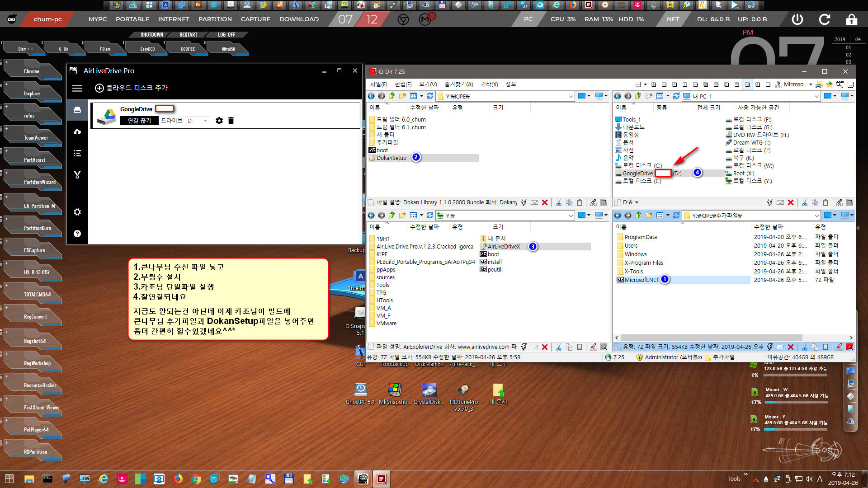Screen dimensions: 868x488
Task: Toggle checkbox in bottom-left pane status bar
Action: 371,347
